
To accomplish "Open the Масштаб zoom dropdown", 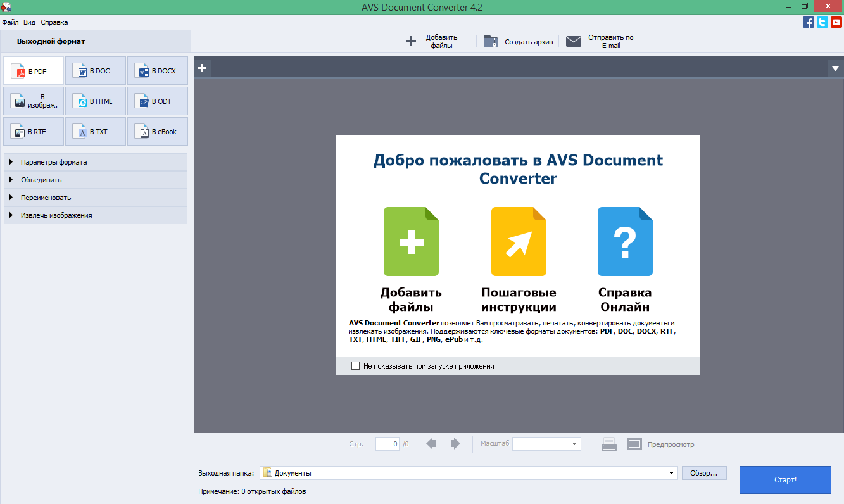I will (x=546, y=444).
